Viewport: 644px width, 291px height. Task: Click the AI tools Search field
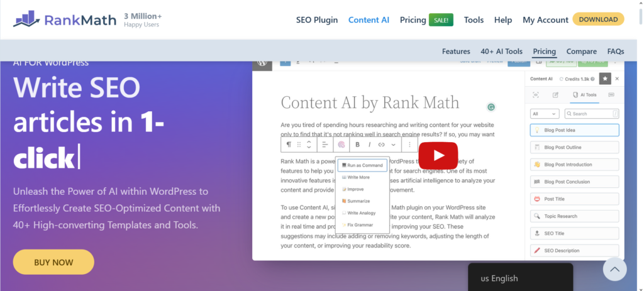[592, 114]
